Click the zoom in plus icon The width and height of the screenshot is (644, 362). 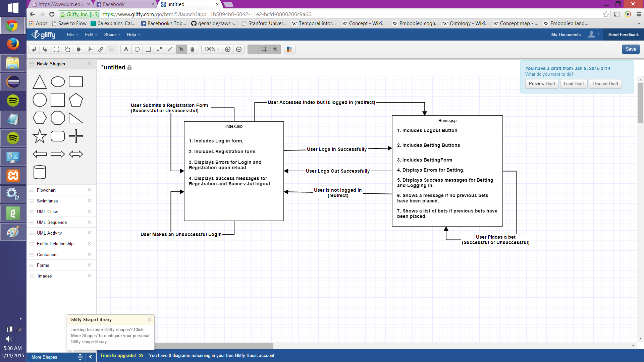[x=228, y=49]
